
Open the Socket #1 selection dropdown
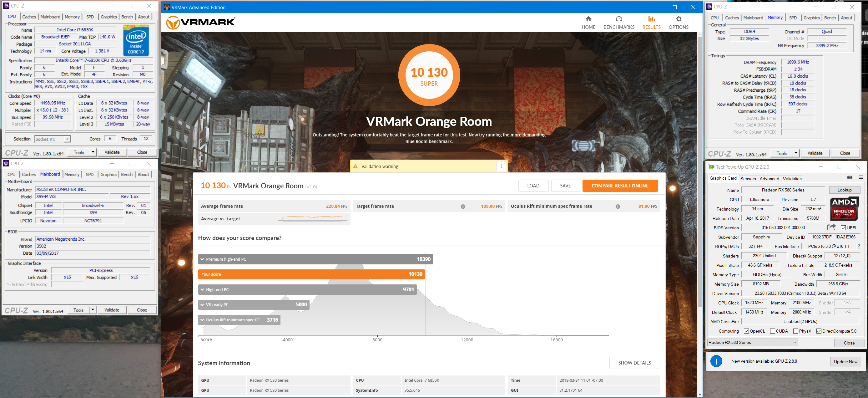pos(53,139)
